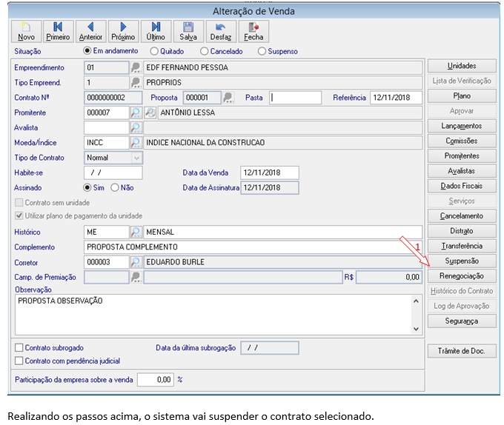Click the Promitente code field 000007
Image resolution: width=504 pixels, height=425 pixels.
pyautogui.click(x=107, y=113)
